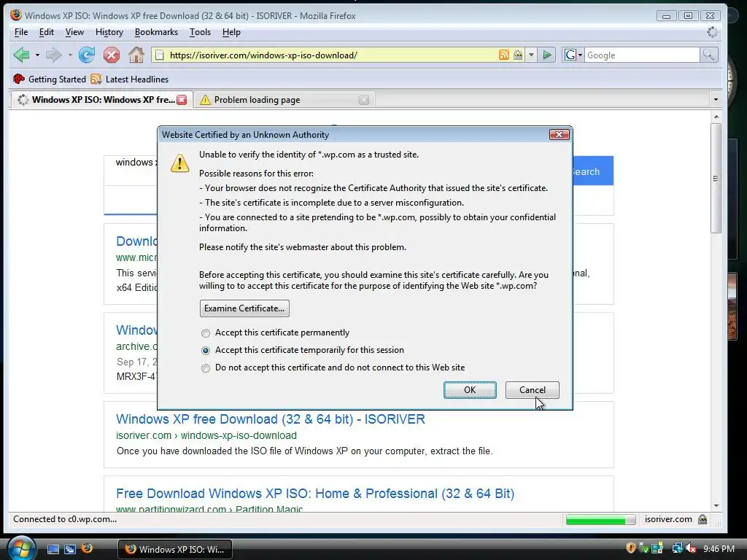Image resolution: width=747 pixels, height=560 pixels.
Task: Open the Edit menu
Action: (46, 32)
